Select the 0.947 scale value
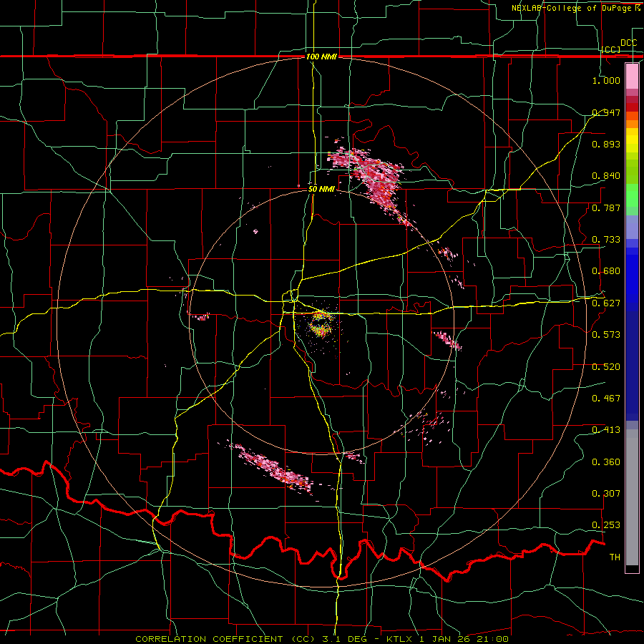Viewport: 644px width, 644px height. pyautogui.click(x=606, y=112)
